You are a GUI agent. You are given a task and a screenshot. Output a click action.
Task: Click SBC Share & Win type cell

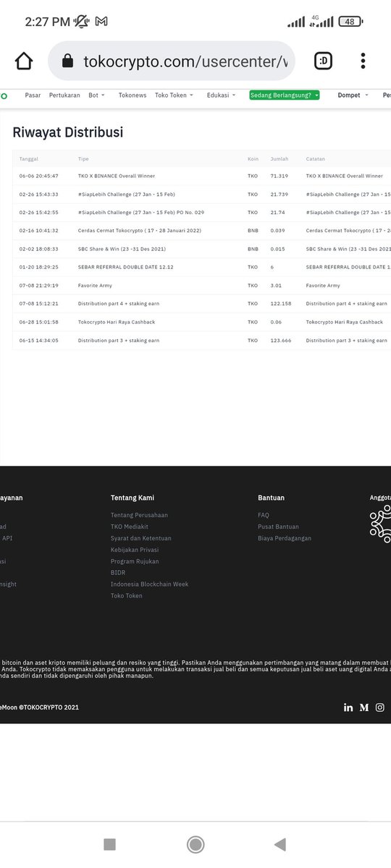point(121,249)
